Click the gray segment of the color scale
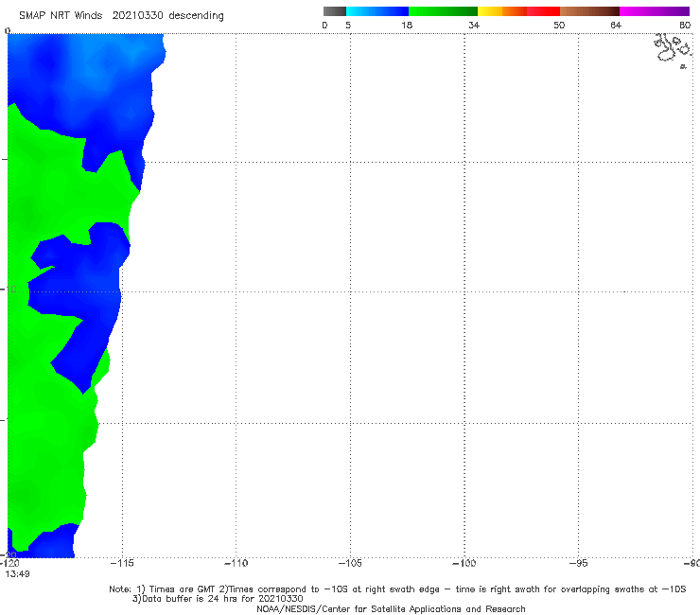Viewport: 700px width, 615px height. (x=335, y=11)
